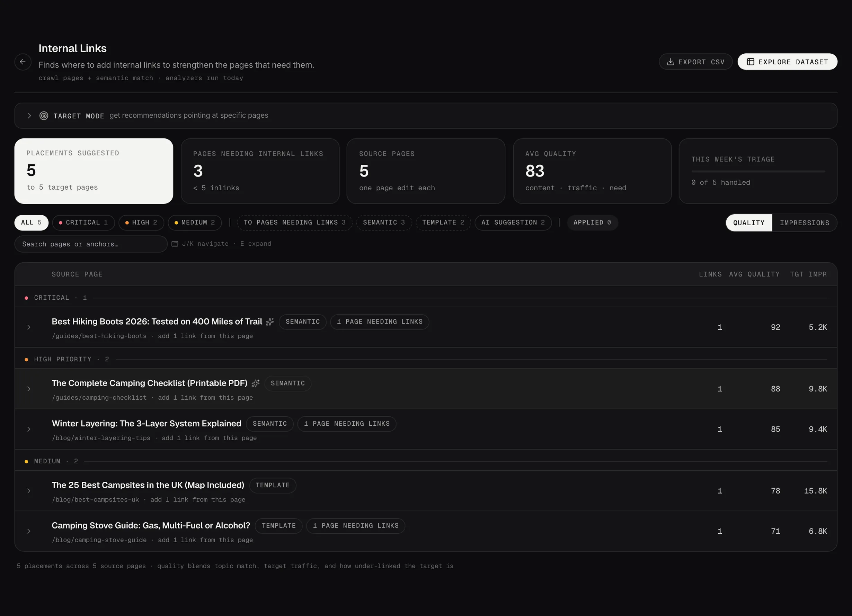Toggle the TEMPLATE 2 filter chip
Screen dimensions: 852x616
click(x=443, y=223)
